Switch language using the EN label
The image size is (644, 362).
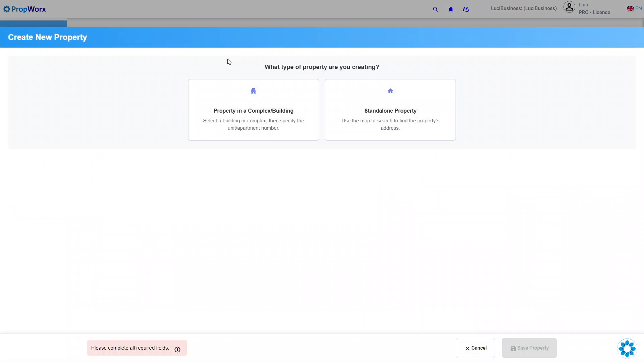(639, 9)
